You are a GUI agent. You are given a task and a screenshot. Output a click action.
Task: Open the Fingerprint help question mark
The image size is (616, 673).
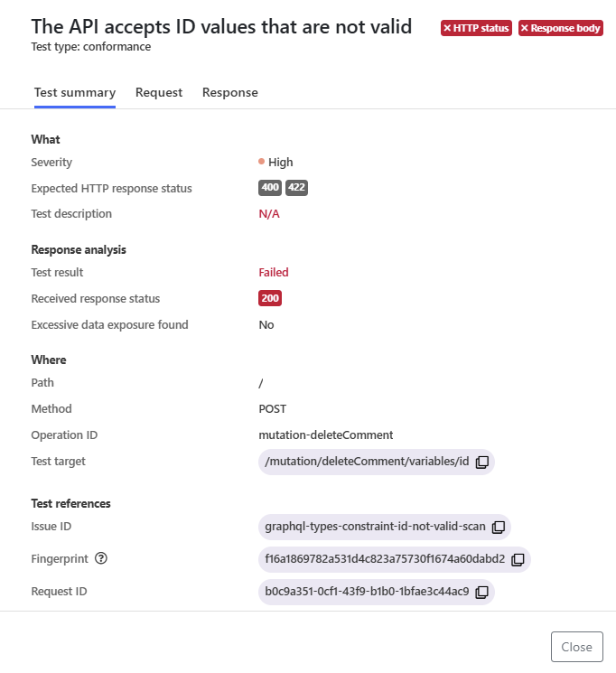(101, 558)
